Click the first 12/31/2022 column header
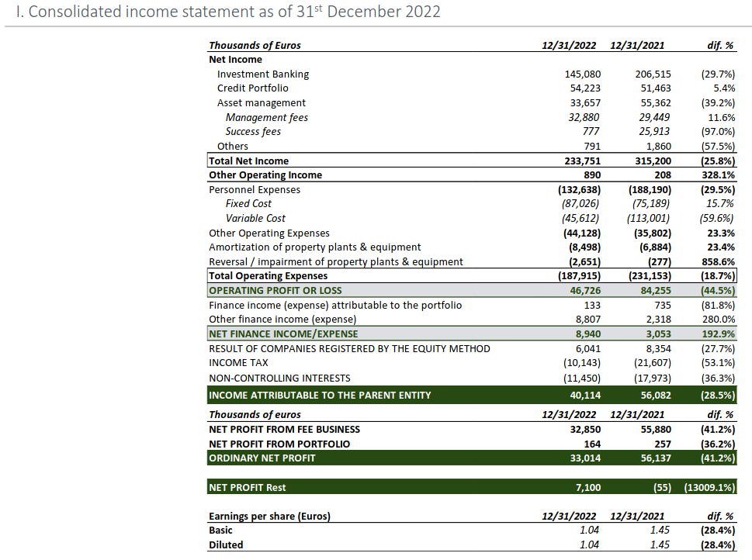 569,46
